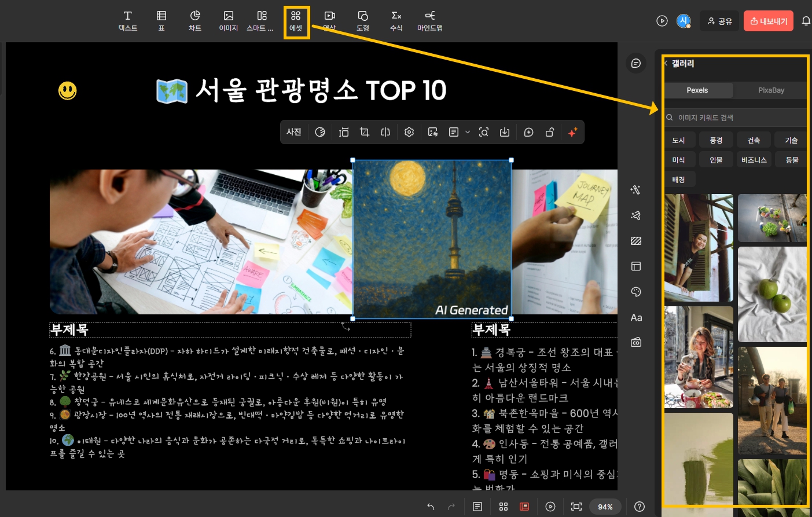
Task: Select the 도형 shapes tool
Action: 363,21
